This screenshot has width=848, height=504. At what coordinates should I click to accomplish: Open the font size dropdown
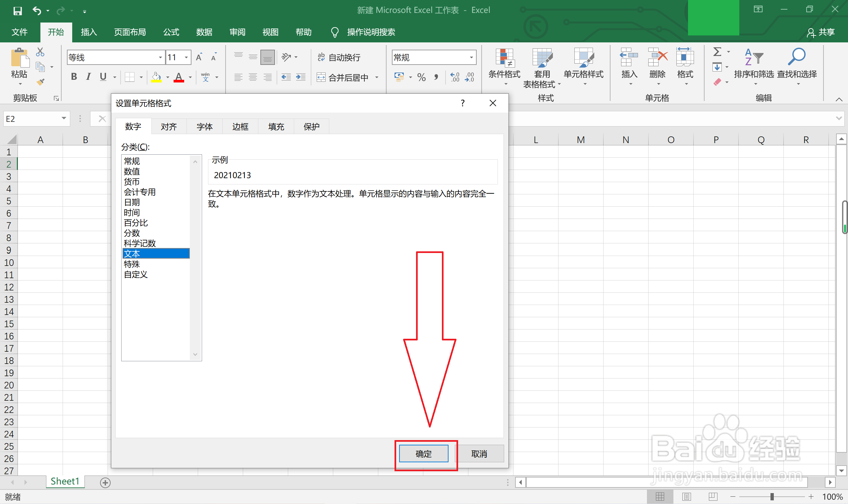coord(186,57)
